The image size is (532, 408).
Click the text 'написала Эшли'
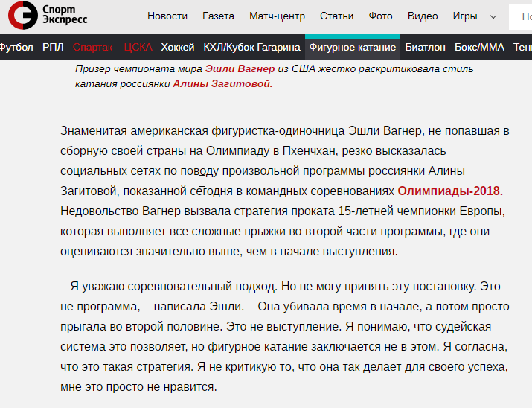[x=199, y=306]
